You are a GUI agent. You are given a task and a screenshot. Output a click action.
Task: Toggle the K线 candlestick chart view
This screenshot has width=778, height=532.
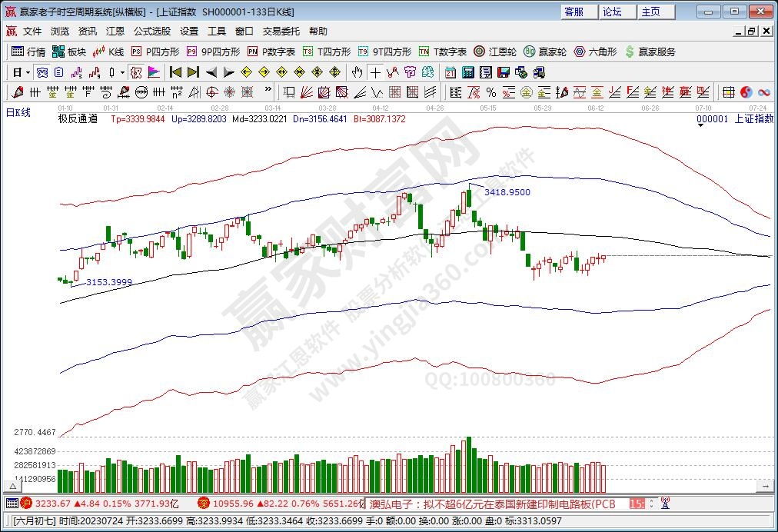click(108, 52)
